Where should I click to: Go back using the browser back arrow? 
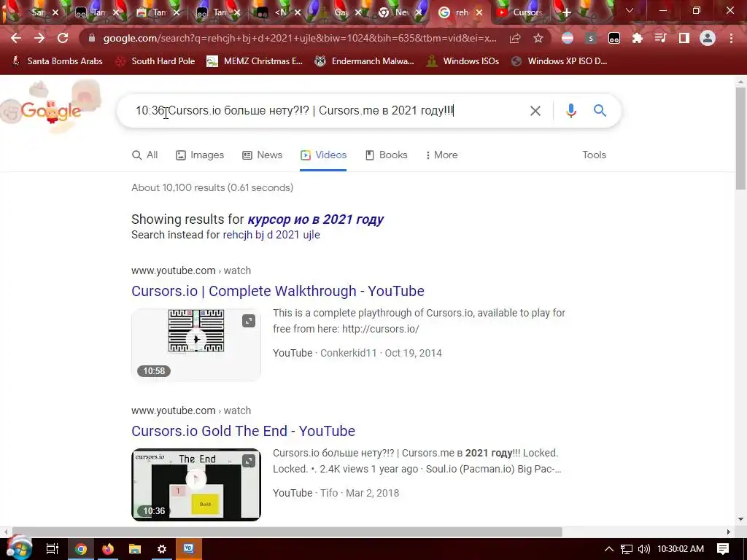point(16,38)
